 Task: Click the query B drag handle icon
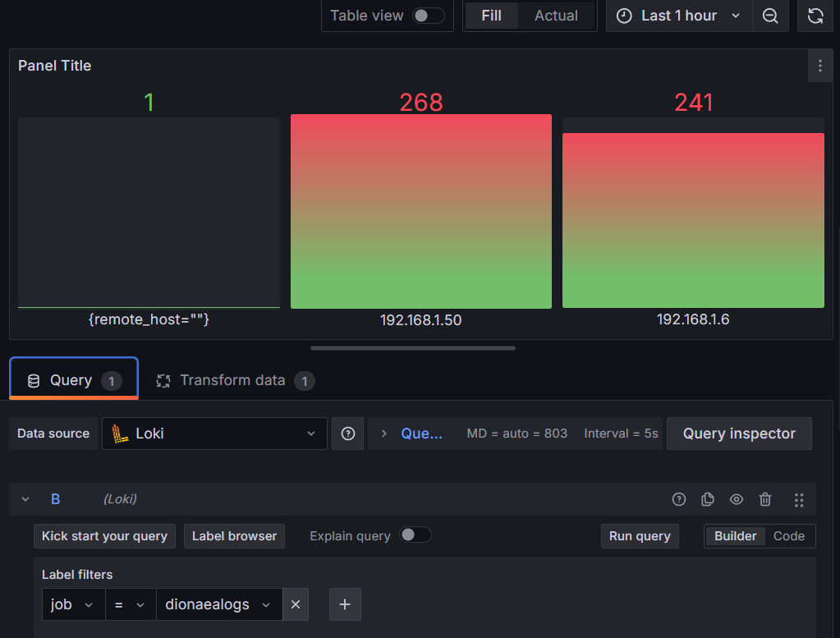coord(799,500)
